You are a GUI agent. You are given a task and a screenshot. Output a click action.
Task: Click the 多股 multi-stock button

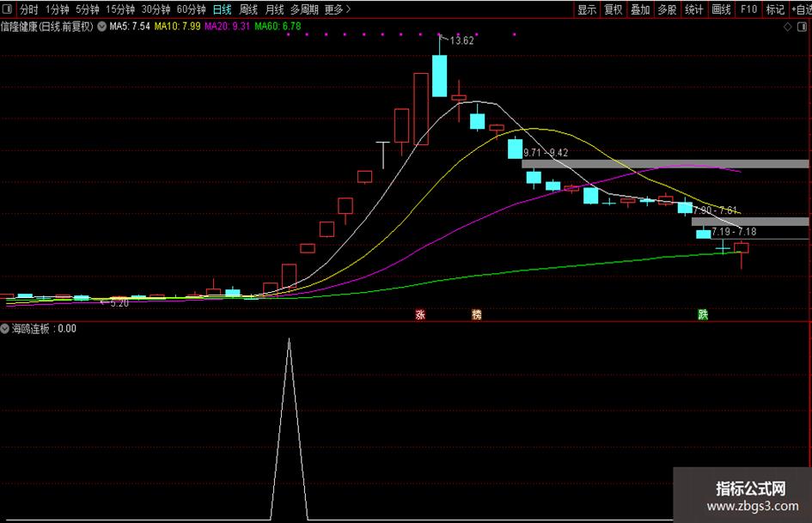pos(667,9)
